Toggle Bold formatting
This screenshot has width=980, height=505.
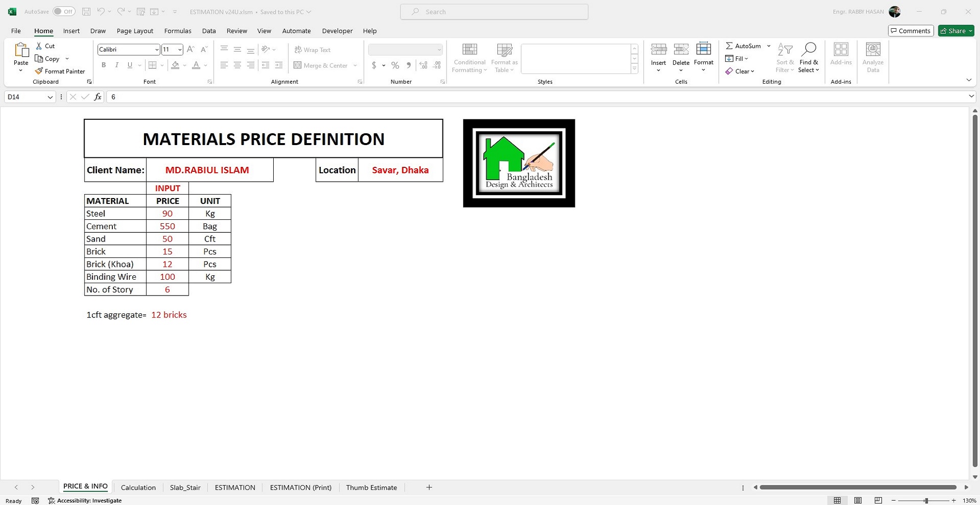pyautogui.click(x=103, y=65)
